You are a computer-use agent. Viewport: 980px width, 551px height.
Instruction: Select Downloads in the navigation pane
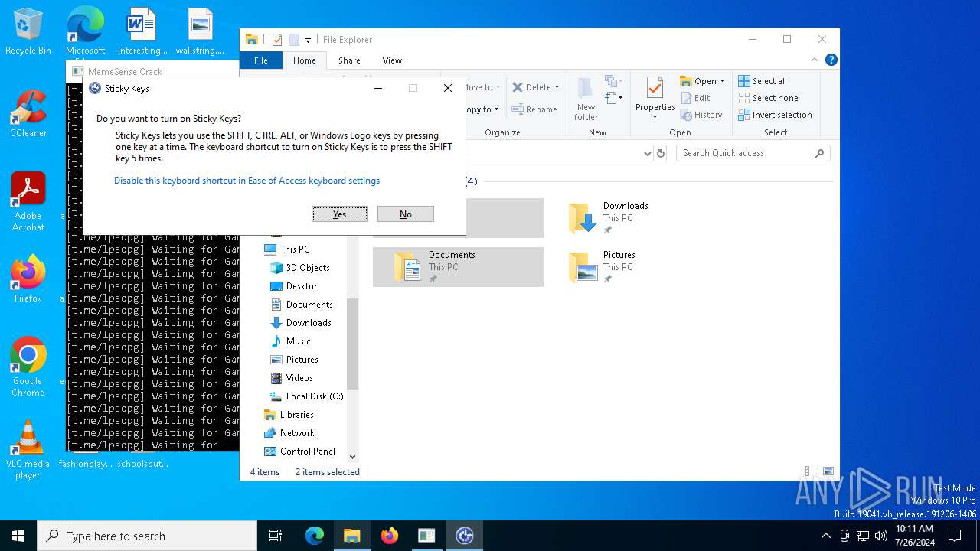(x=309, y=323)
